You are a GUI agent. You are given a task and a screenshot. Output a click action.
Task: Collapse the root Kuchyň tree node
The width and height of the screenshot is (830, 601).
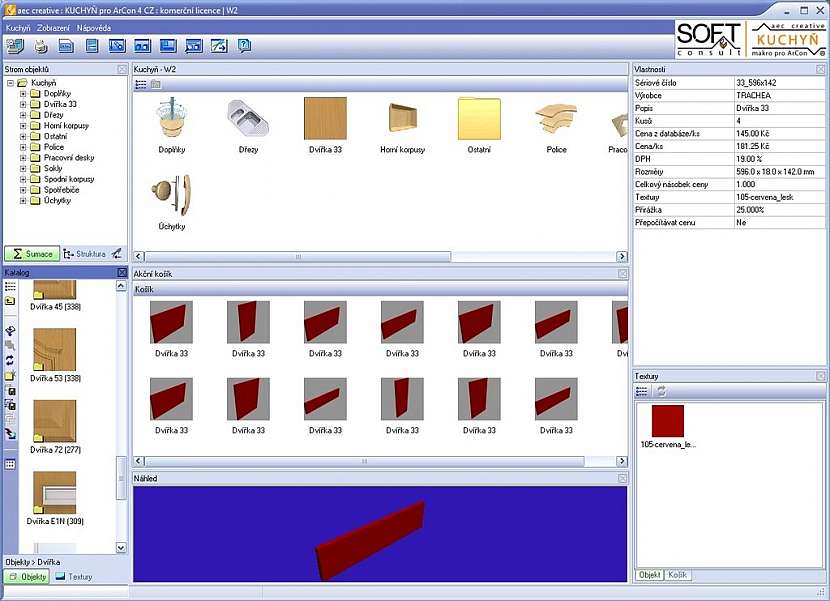pyautogui.click(x=10, y=83)
